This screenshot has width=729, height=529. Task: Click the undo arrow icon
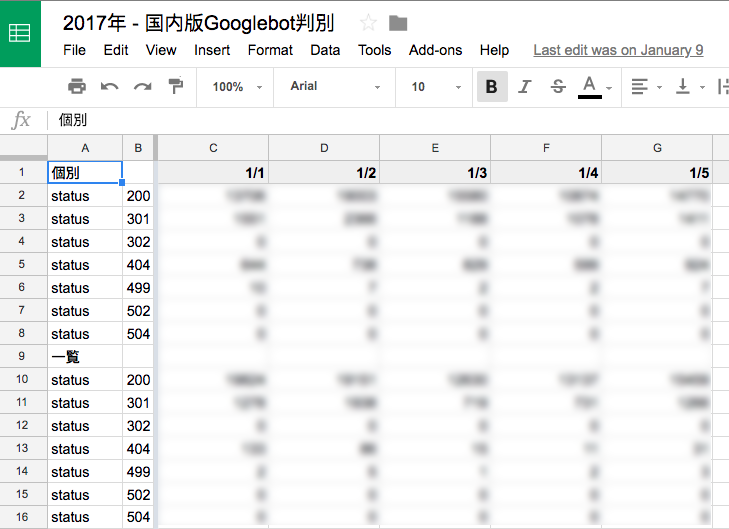(109, 86)
